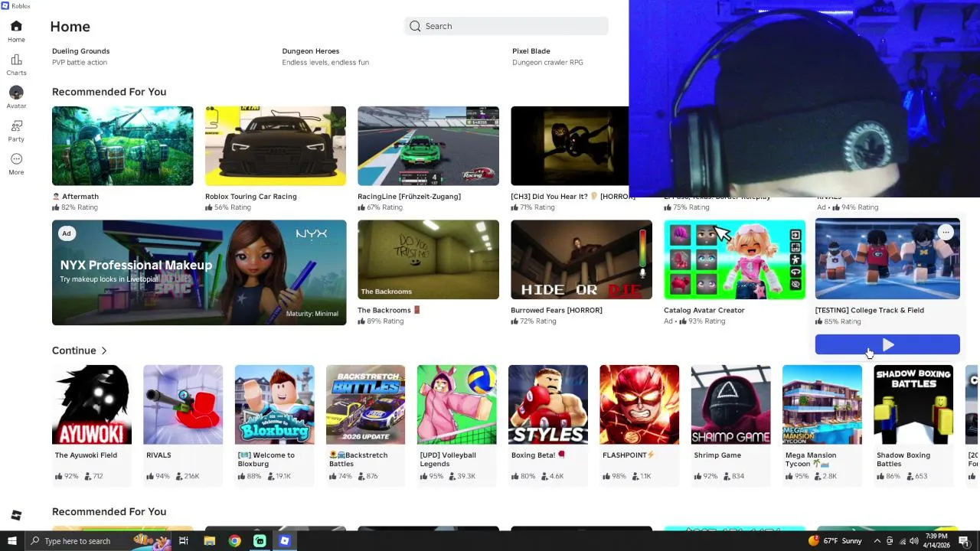Click the Roblox taskbar icon
Screen dimensions: 980x551
pyautogui.click(x=285, y=541)
